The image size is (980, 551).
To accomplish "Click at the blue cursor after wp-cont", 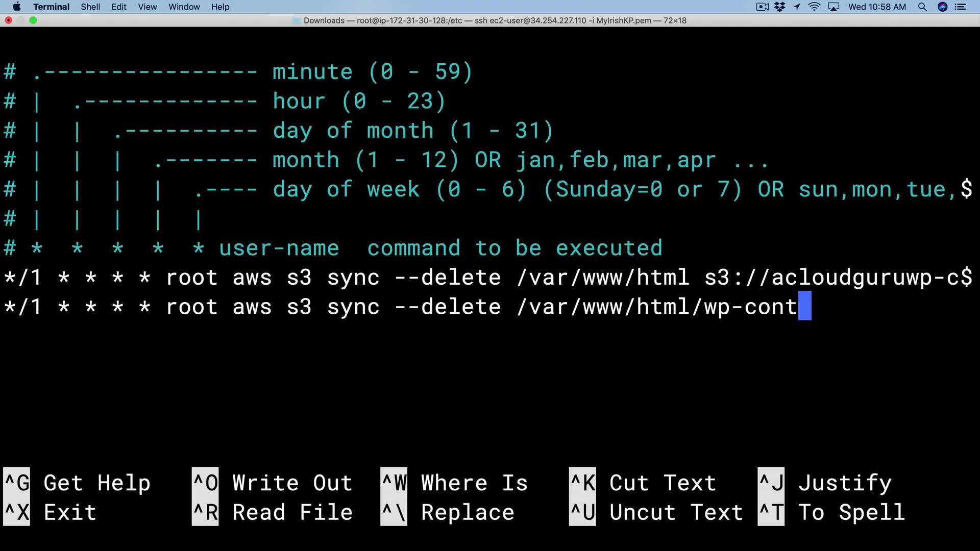I will 804,306.
